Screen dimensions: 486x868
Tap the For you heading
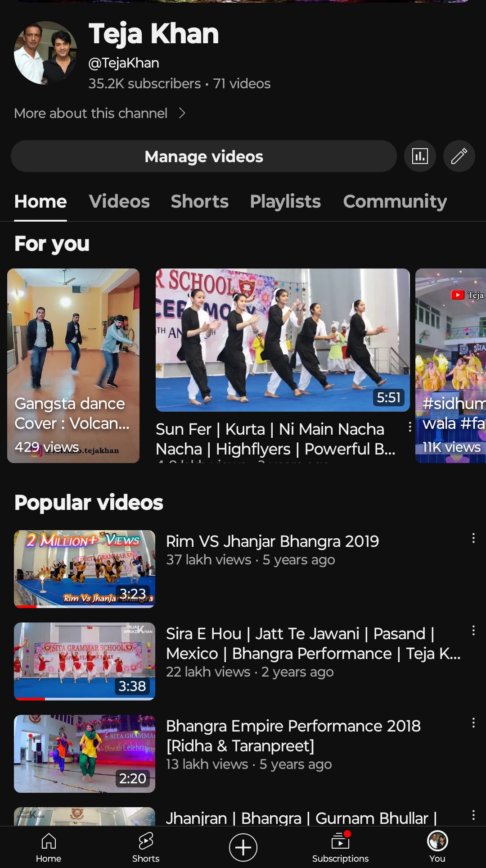pos(52,244)
